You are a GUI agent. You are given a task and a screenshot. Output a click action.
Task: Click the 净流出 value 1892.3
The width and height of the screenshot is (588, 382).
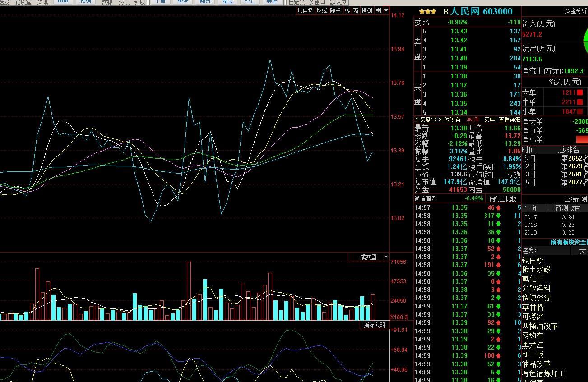tap(573, 71)
